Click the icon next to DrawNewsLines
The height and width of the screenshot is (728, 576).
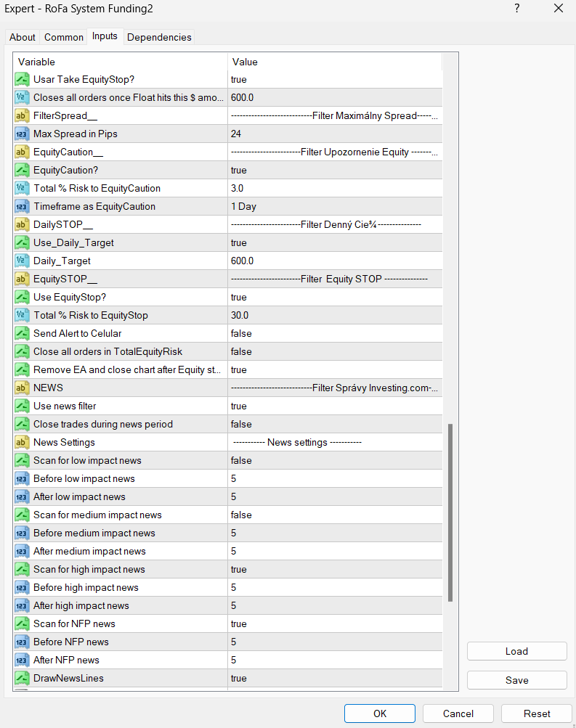[22, 678]
